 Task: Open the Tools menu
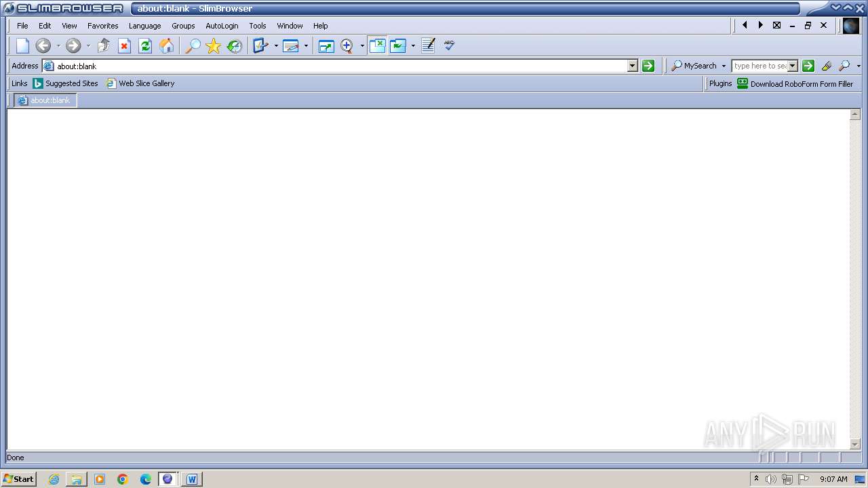[x=258, y=26]
